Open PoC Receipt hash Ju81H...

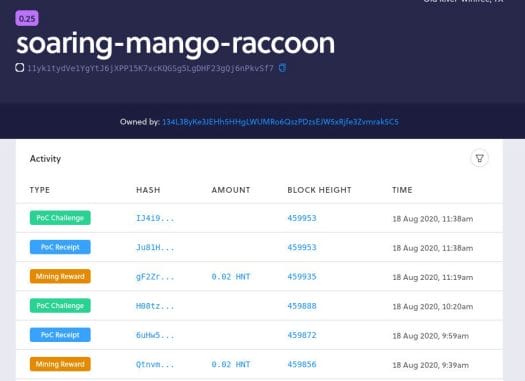point(155,247)
